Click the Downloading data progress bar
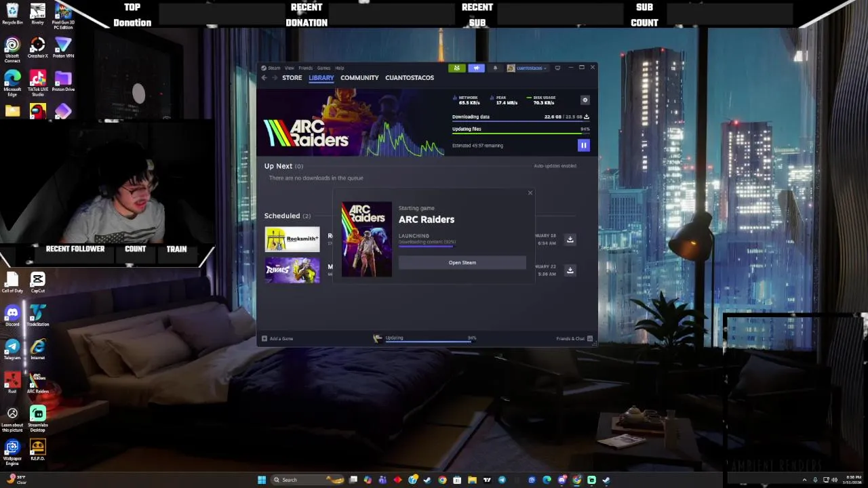Image resolution: width=868 pixels, height=488 pixels. 521,122
